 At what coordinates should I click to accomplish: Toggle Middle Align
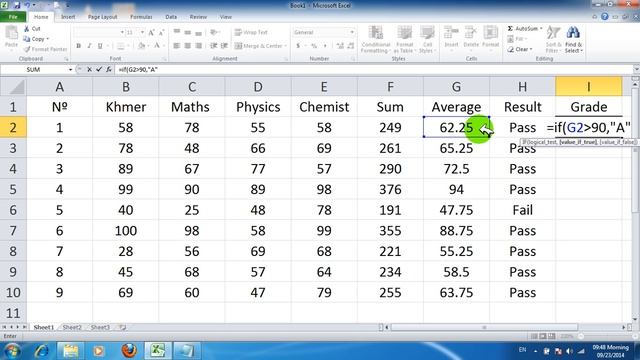pyautogui.click(x=187, y=32)
